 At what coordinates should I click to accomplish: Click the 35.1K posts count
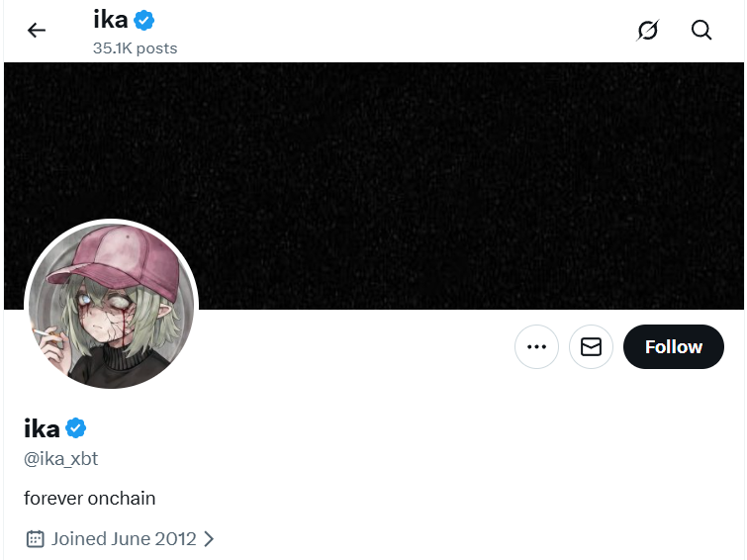tap(136, 47)
